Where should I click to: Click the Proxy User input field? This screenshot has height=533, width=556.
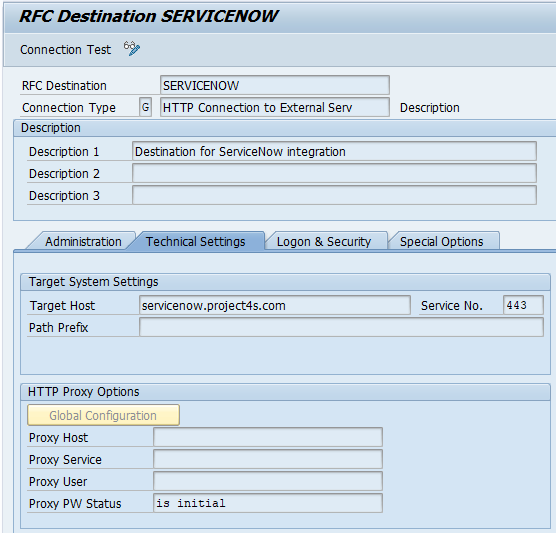268,481
